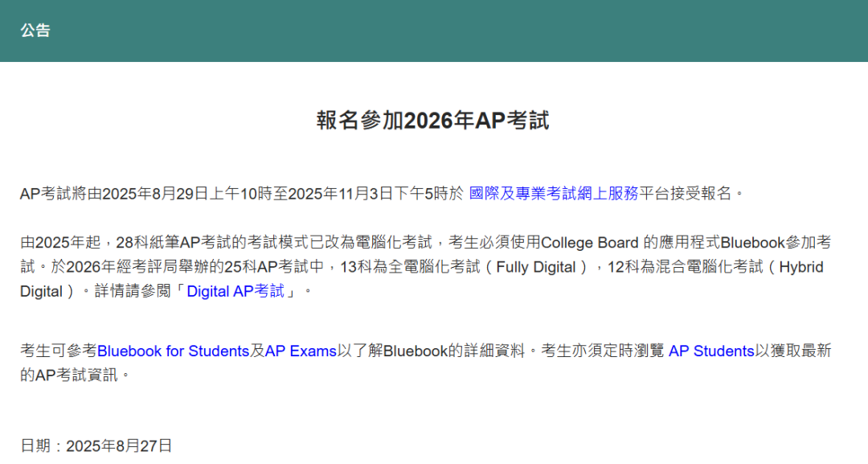Image resolution: width=868 pixels, height=464 pixels.
Task: Visit the AP Exams link
Action: click(301, 351)
